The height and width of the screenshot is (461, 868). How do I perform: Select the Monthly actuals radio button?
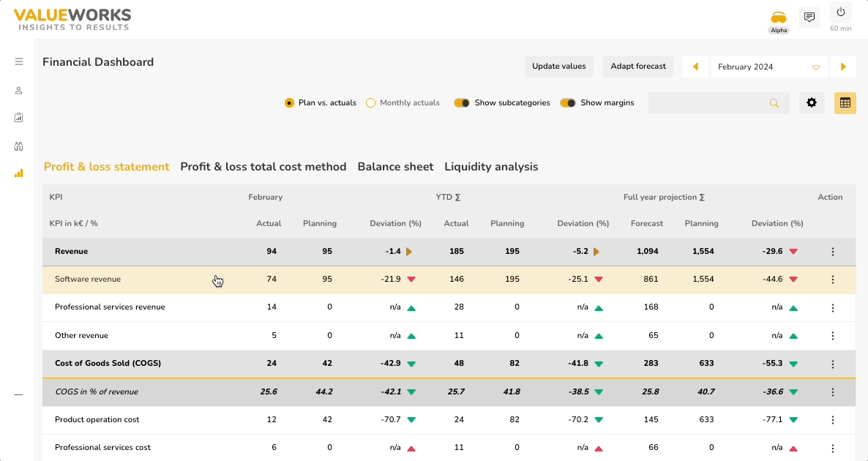pyautogui.click(x=370, y=103)
